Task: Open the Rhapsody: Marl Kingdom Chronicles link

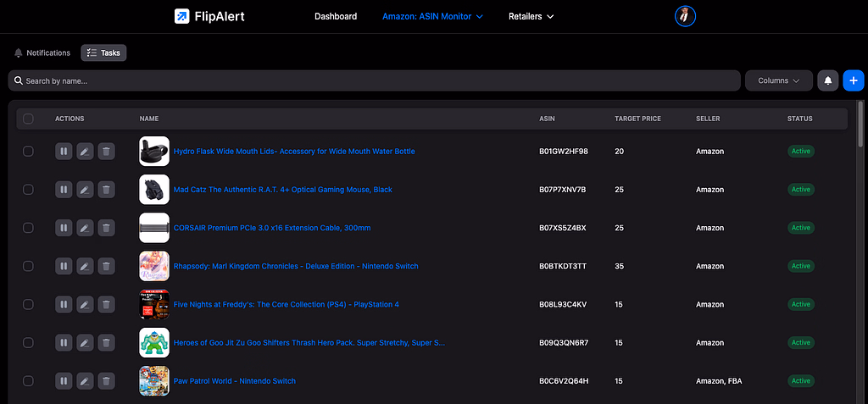Action: coord(296,266)
